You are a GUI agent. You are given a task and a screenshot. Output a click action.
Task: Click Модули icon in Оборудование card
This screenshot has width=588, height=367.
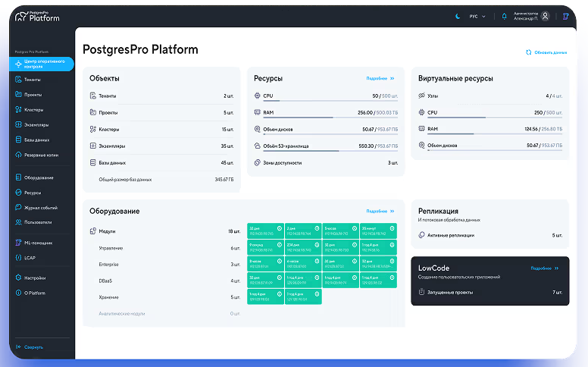pyautogui.click(x=93, y=231)
